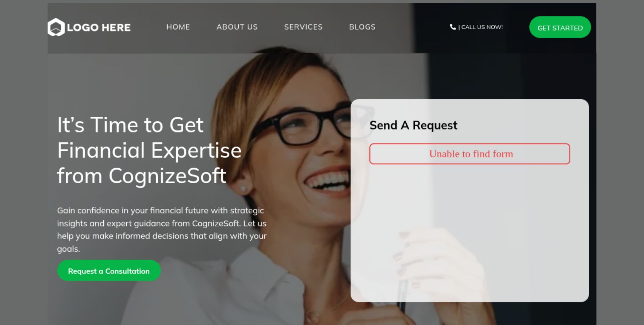The image size is (644, 325).
Task: Click the Send A Request heading
Action: coord(413,125)
